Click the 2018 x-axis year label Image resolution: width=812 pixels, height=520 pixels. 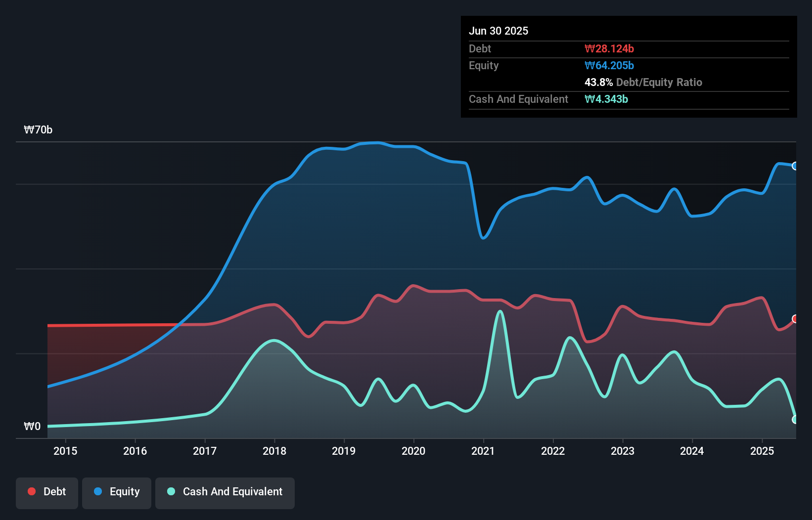point(274,451)
